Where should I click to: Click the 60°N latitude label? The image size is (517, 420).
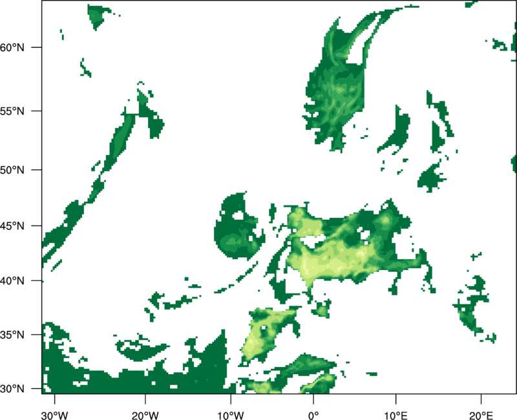[12, 47]
